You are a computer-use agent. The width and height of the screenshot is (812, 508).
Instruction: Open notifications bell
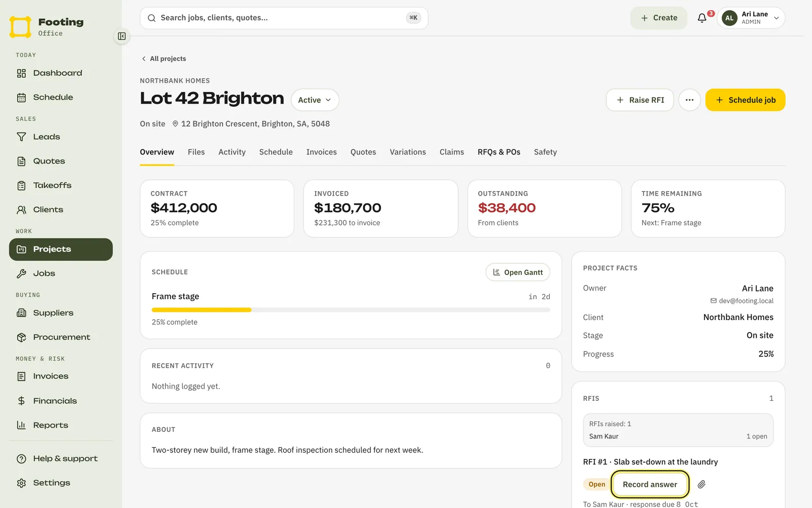click(702, 18)
